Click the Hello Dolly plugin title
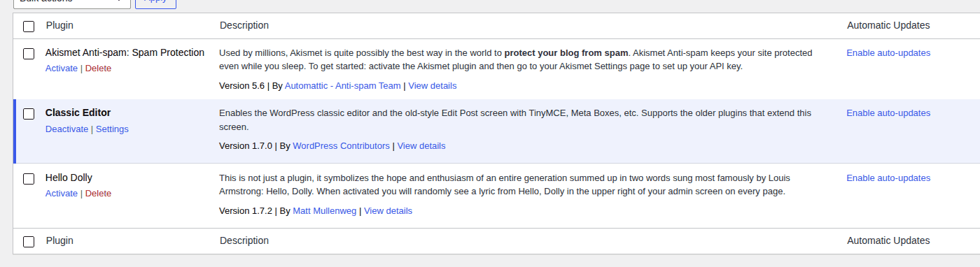The width and height of the screenshot is (980, 267). 69,178
